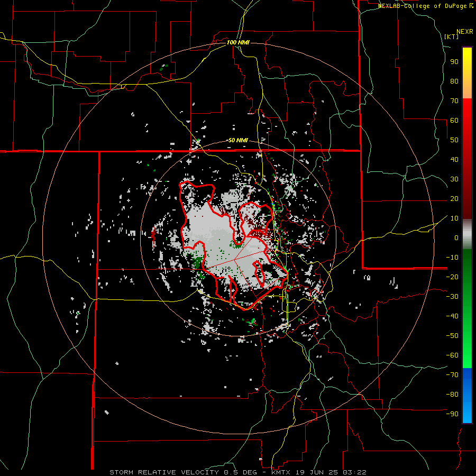The height and width of the screenshot is (476, 476).
Task: Click the -30 scale label
Action: (452, 296)
